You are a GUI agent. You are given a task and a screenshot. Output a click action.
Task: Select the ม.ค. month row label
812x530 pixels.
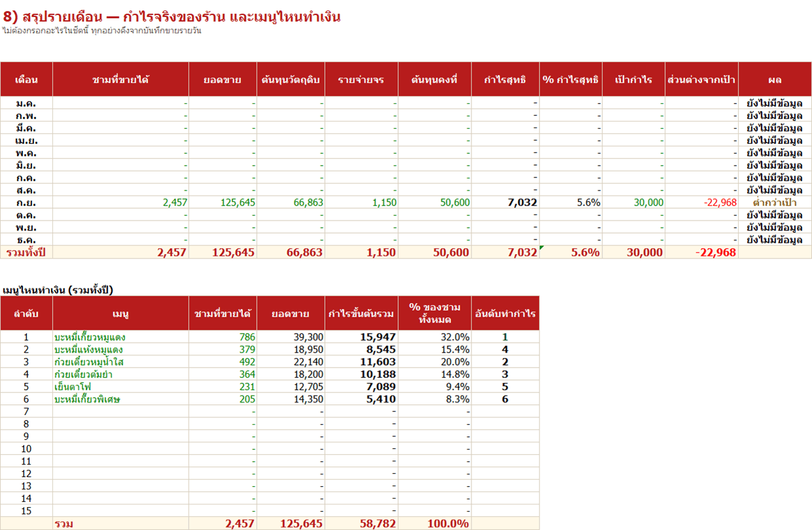(x=27, y=103)
